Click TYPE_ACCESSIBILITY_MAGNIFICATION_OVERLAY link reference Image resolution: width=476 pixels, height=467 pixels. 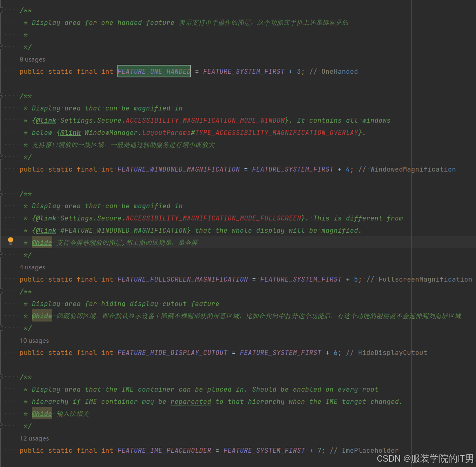[x=276, y=132]
